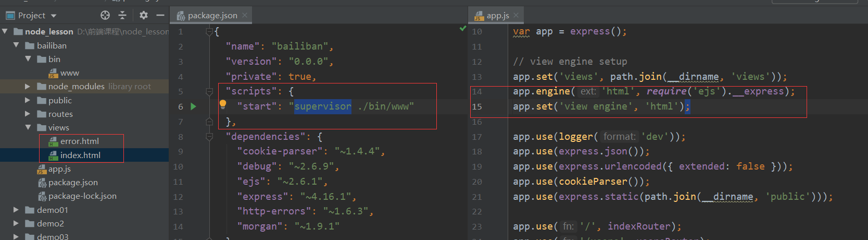This screenshot has width=868, height=240.
Task: Click the www file under bin
Action: point(69,73)
